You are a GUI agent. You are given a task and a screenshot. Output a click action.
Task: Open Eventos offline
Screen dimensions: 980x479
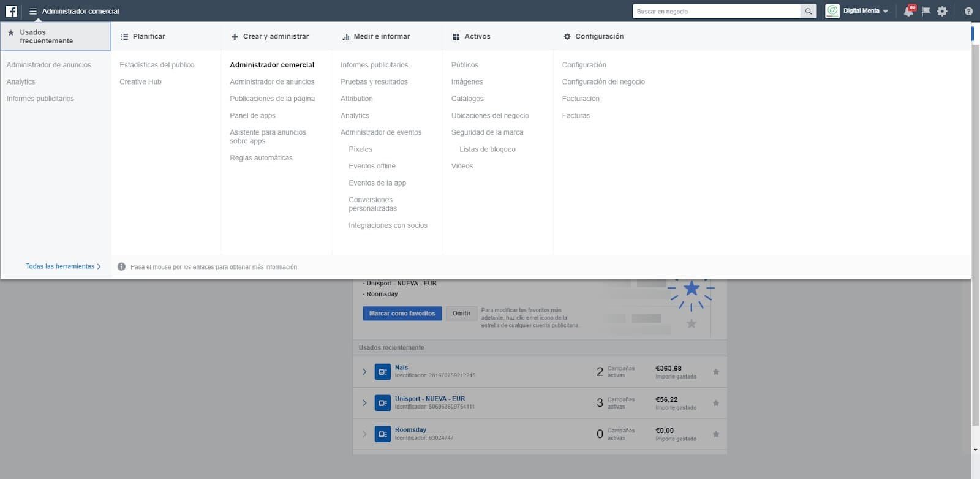pos(372,166)
